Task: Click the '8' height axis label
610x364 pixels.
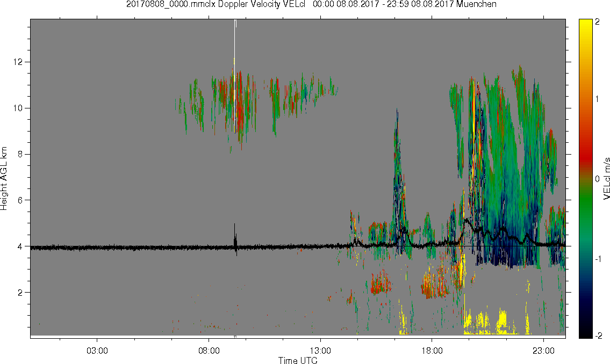Action: 20,154
